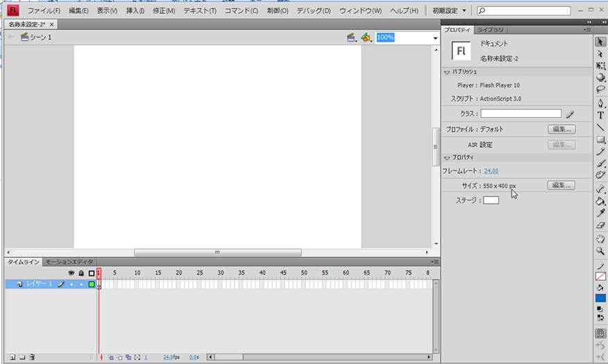Viewport: 608px width, 364px height.
Task: Open the ステージ background color swatch
Action: click(x=491, y=200)
